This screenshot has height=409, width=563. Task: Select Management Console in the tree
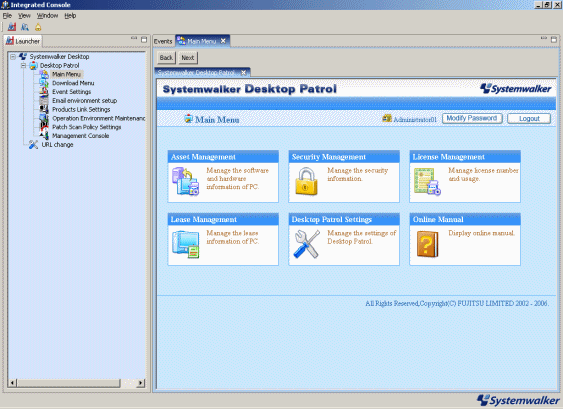tap(80, 136)
